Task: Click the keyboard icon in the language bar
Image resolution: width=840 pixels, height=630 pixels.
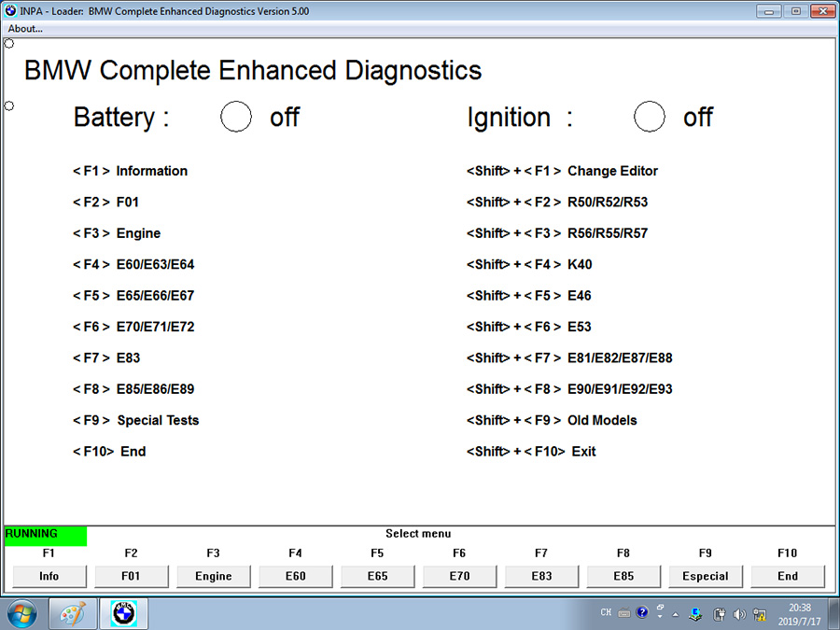Action: pyautogui.click(x=624, y=613)
